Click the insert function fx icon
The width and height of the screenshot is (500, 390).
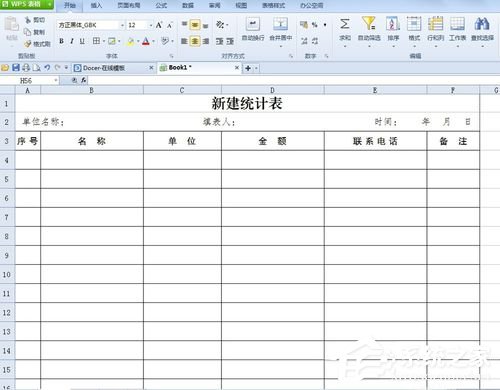click(x=83, y=80)
